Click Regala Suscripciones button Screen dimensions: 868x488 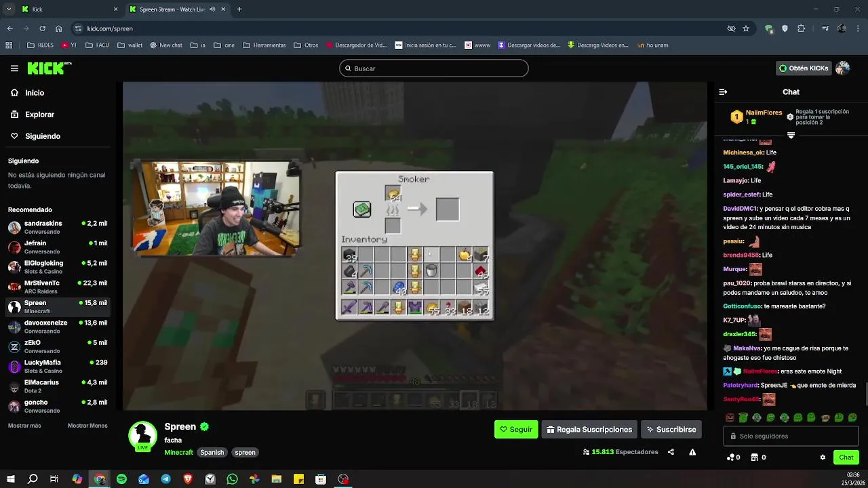tap(589, 429)
